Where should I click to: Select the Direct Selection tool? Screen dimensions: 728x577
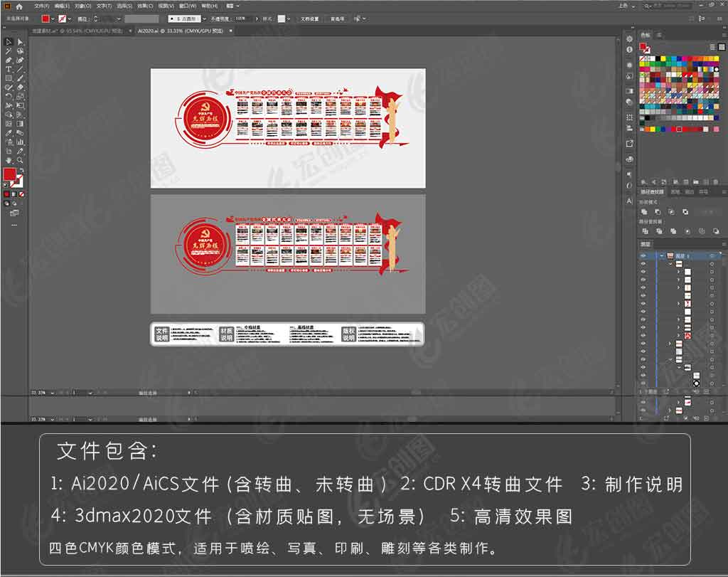[x=20, y=42]
